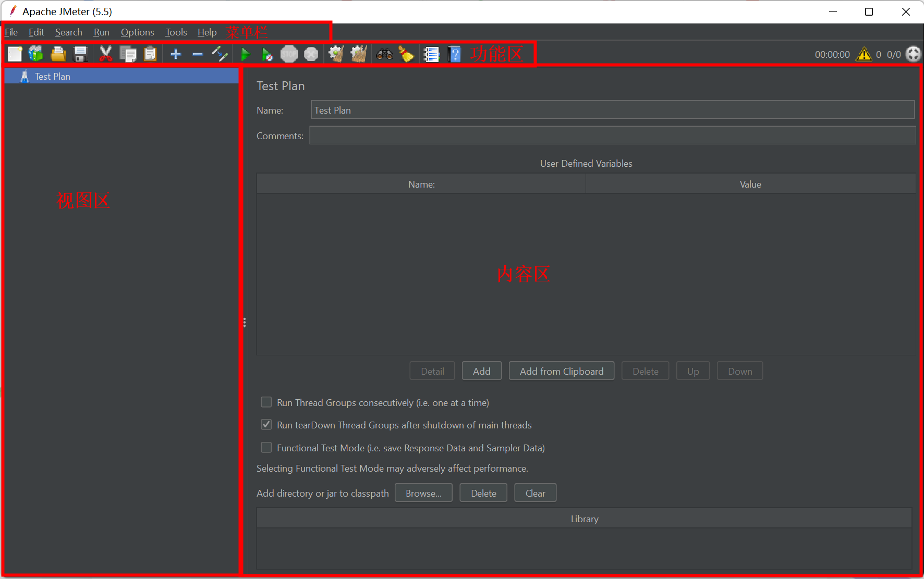Click the Clear All double broom icon

tap(359, 54)
